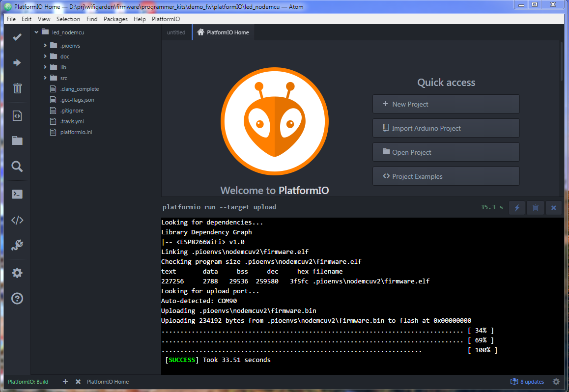
Task: Close the terminal panel with X icon
Action: coord(553,208)
